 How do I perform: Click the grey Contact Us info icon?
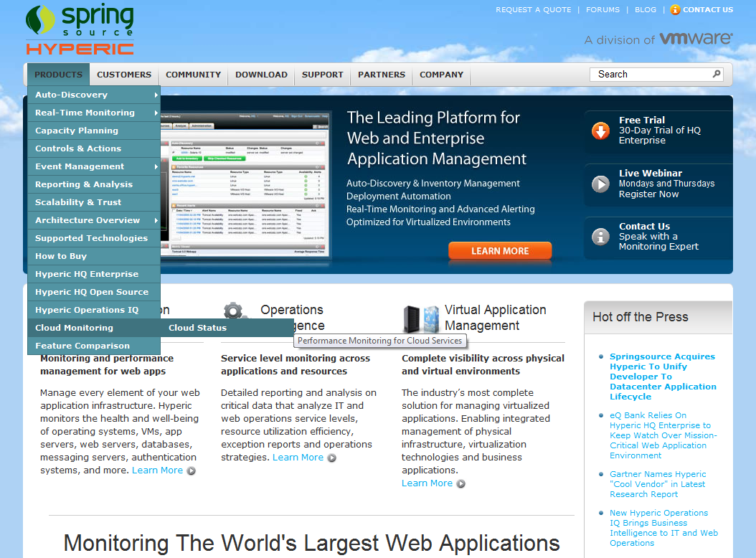600,237
